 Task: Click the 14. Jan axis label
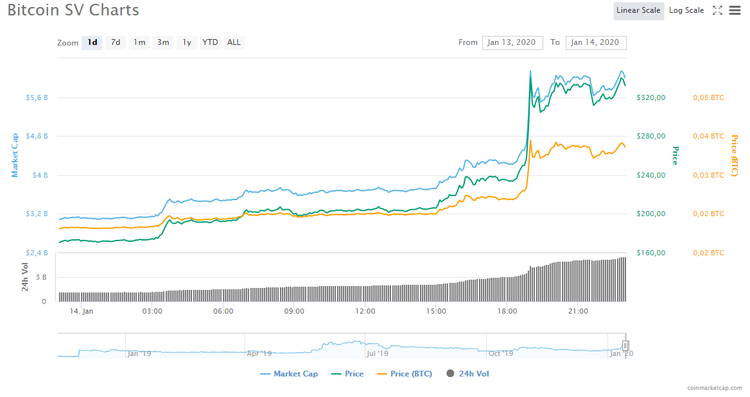[x=81, y=311]
